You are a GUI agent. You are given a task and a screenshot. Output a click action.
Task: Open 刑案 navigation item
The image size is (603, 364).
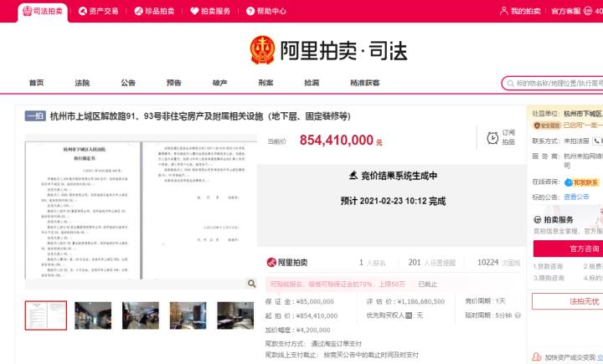[x=265, y=83]
